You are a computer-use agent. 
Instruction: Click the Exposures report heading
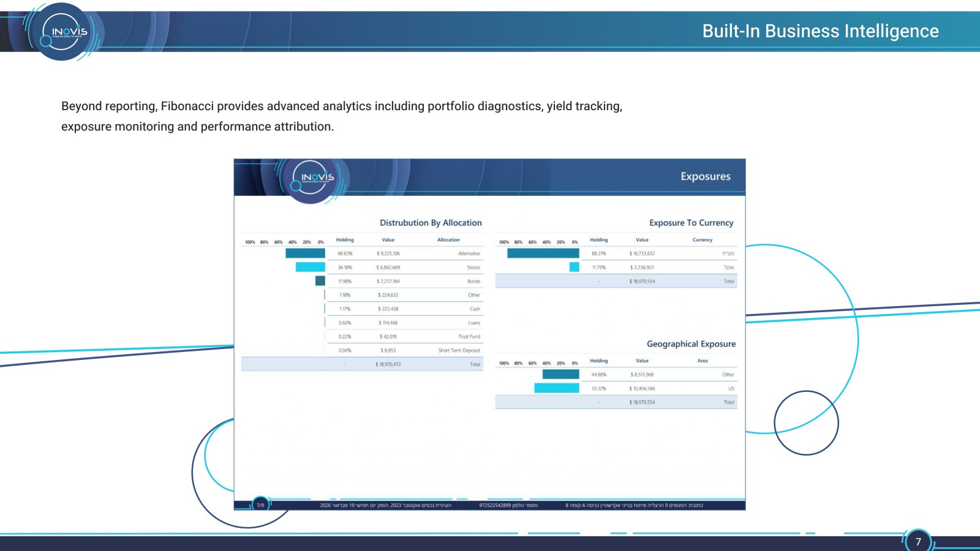coord(706,176)
